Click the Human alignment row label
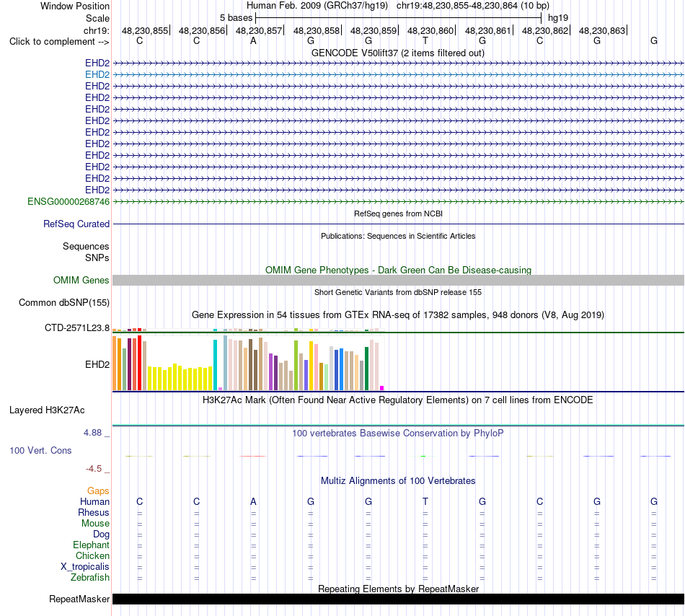The width and height of the screenshot is (685, 616). click(94, 501)
